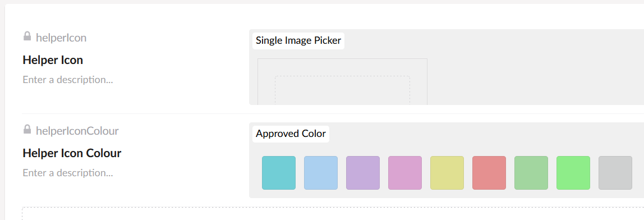
Task: Pick the pink color swatch
Action: click(x=405, y=173)
